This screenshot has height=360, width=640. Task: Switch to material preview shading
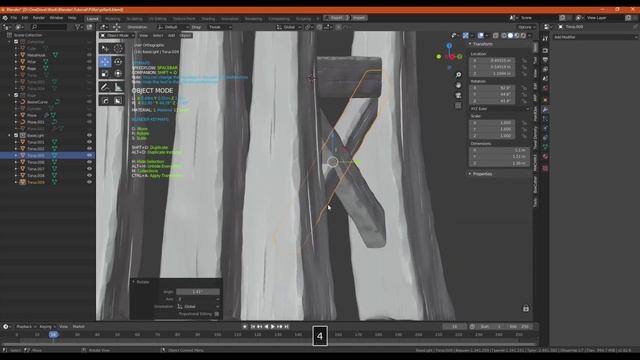[517, 36]
